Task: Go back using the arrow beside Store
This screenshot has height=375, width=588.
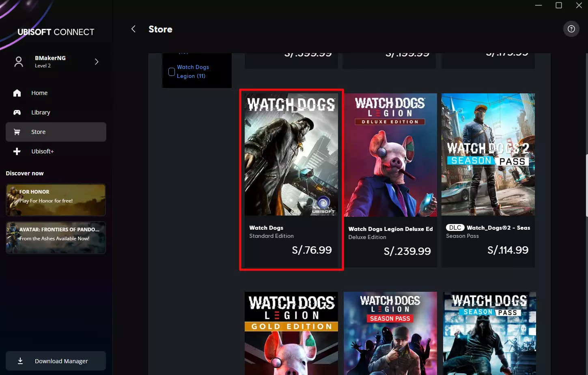Action: tap(134, 29)
